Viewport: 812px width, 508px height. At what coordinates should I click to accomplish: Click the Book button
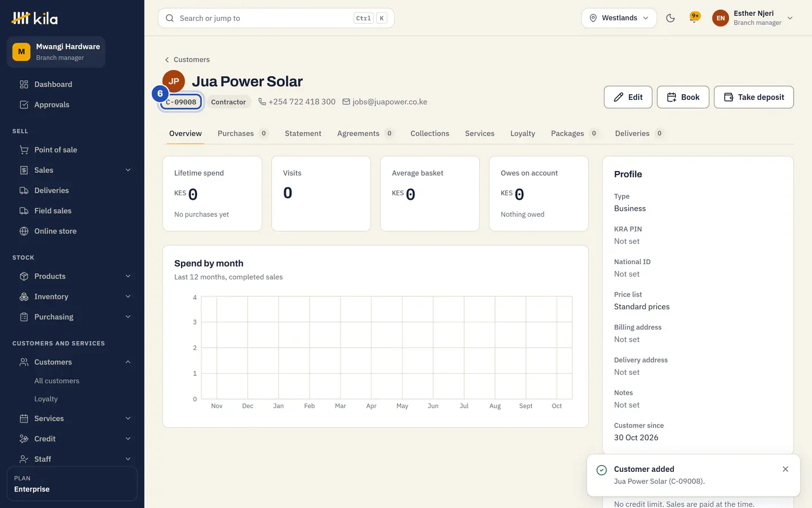(683, 97)
